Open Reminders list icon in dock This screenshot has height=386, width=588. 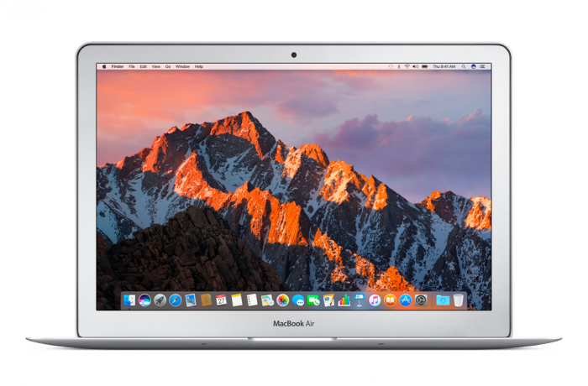(x=252, y=300)
